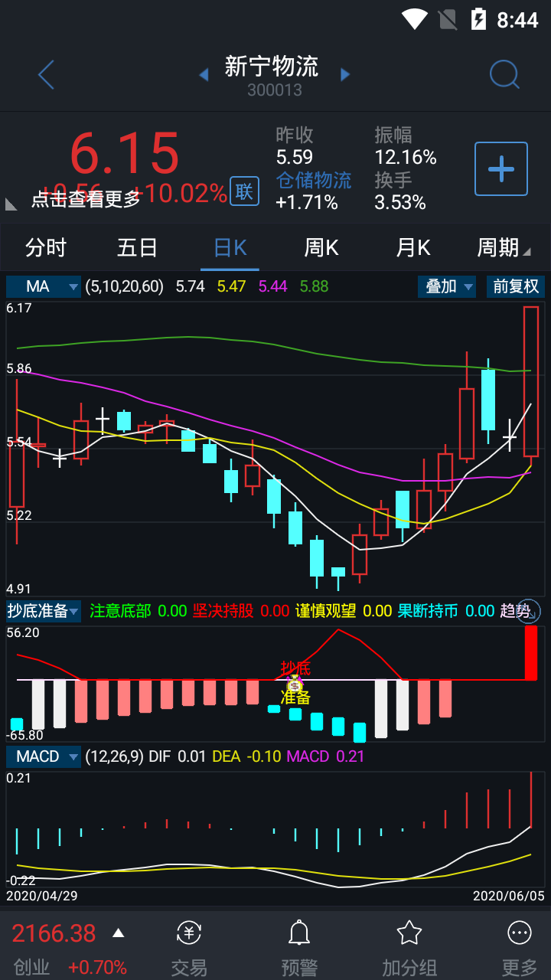Image resolution: width=551 pixels, height=980 pixels.
Task: Tap the 坚决持股 indicator label
Action: coord(223,611)
